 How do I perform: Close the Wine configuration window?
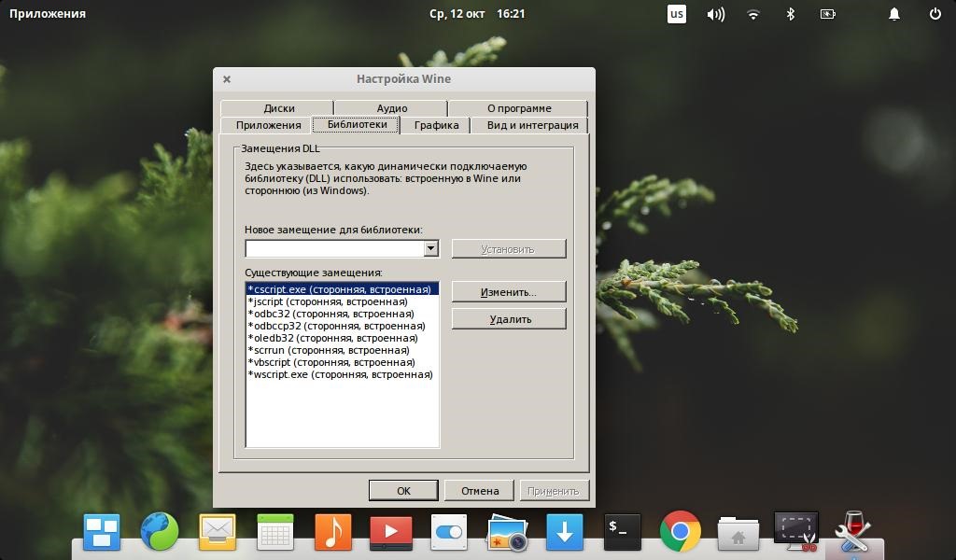[x=227, y=79]
